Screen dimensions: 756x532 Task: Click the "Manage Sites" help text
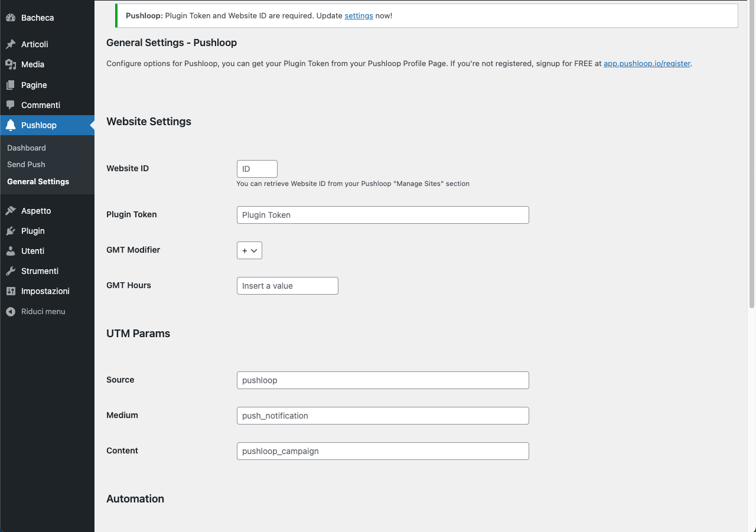(x=353, y=184)
